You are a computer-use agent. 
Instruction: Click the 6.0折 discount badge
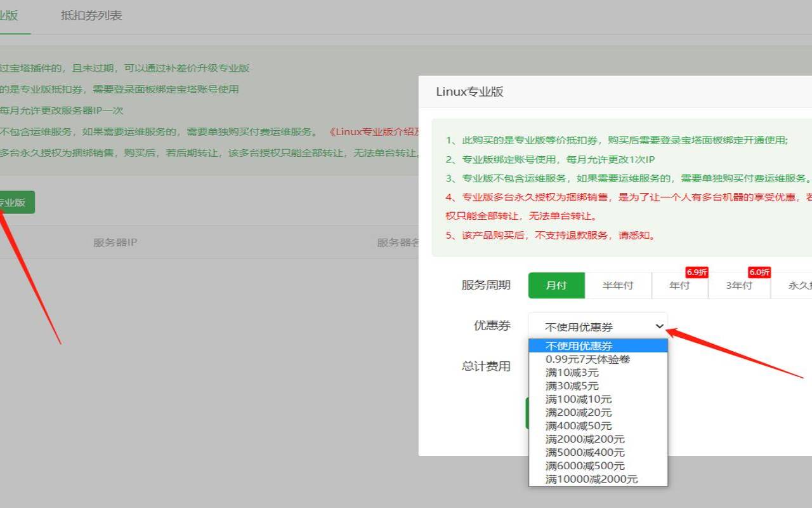(759, 272)
